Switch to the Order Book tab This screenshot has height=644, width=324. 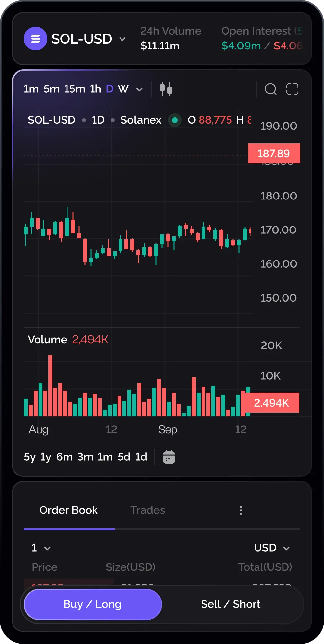(x=68, y=510)
